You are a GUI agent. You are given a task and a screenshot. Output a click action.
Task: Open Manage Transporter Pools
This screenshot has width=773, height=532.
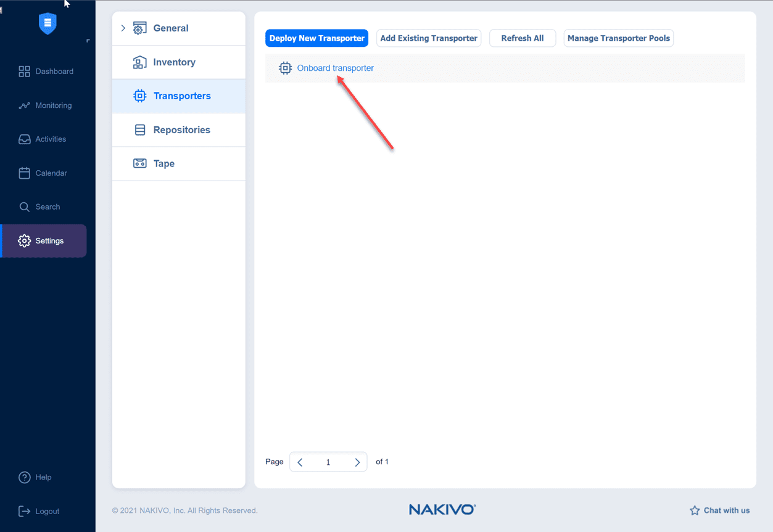tap(618, 38)
